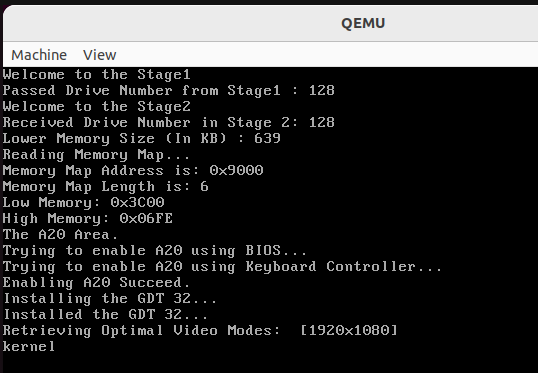Click the '[1920x1080]' video mode text
The height and width of the screenshot is (373, 538).
[x=349, y=330]
